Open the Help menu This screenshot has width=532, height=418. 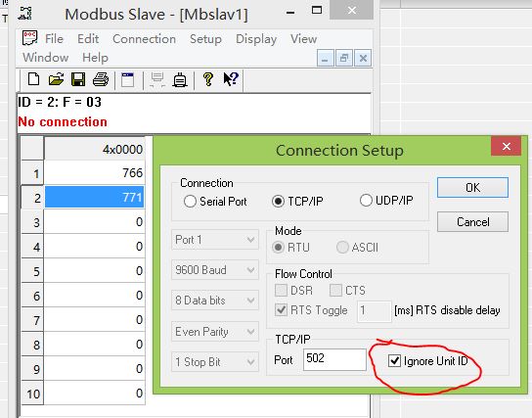(95, 58)
